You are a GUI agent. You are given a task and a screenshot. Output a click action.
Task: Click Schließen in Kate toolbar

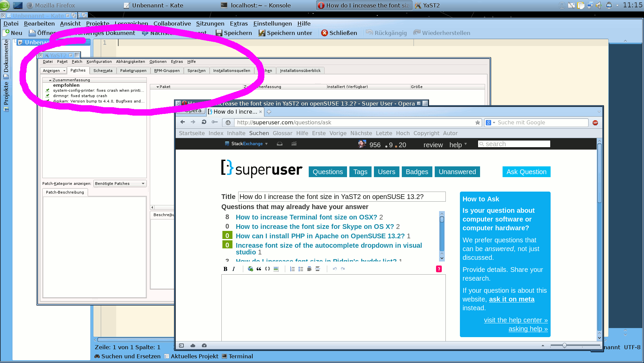(x=339, y=33)
